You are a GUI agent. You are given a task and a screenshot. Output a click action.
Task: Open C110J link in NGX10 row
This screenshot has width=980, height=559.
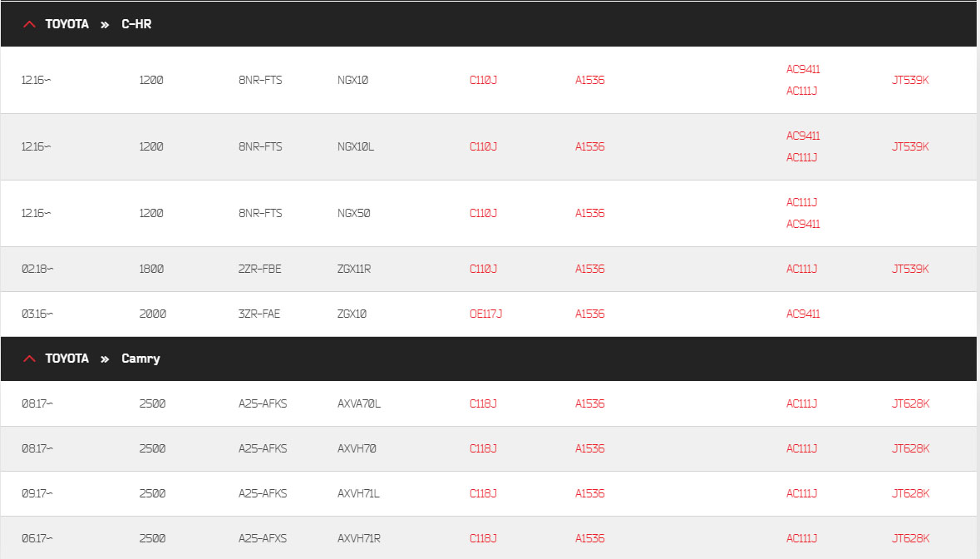[x=483, y=80]
